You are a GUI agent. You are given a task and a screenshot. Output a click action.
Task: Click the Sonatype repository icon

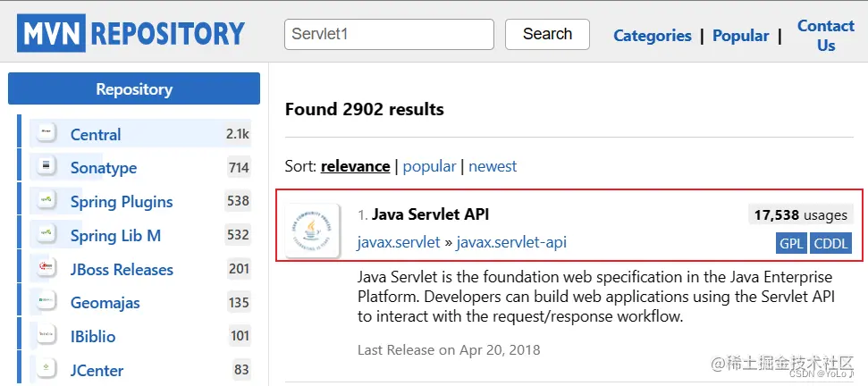[x=46, y=167]
